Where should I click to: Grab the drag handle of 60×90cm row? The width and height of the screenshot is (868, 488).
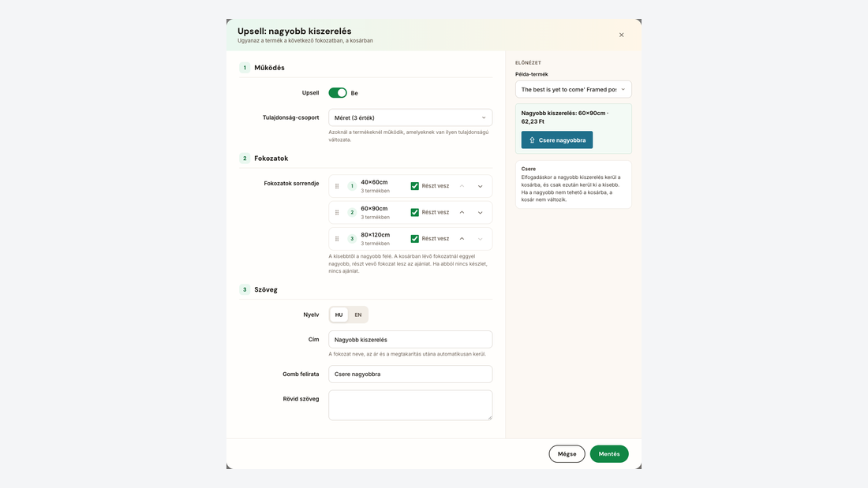point(337,212)
